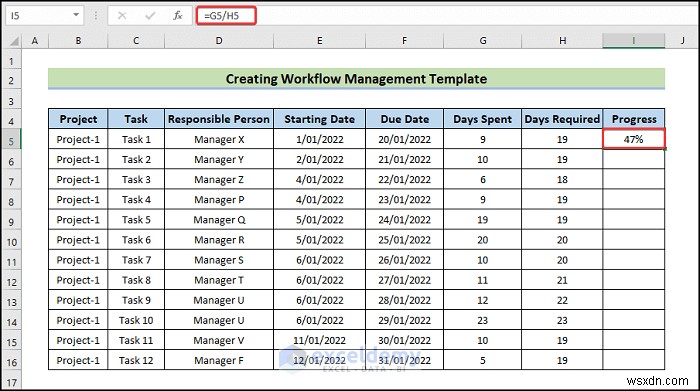Click the formula bar options dots handle
Viewport: 700px width, 391px height.
96,16
